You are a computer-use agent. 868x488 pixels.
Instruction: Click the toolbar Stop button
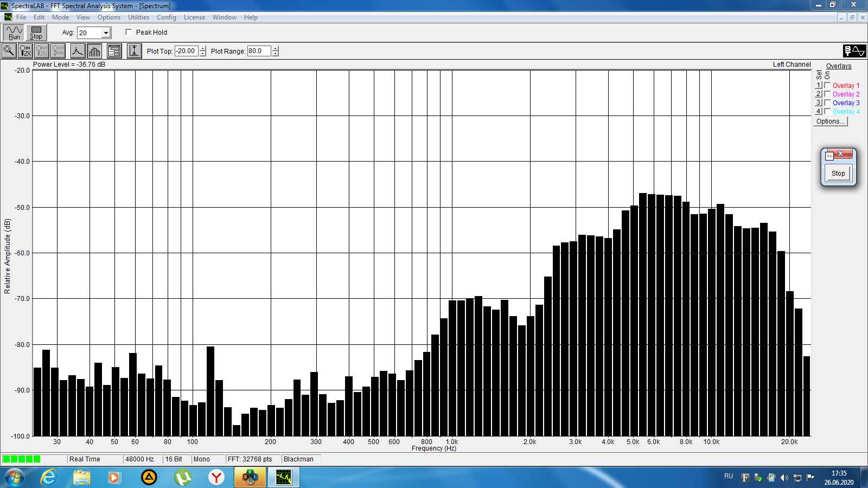coord(36,33)
